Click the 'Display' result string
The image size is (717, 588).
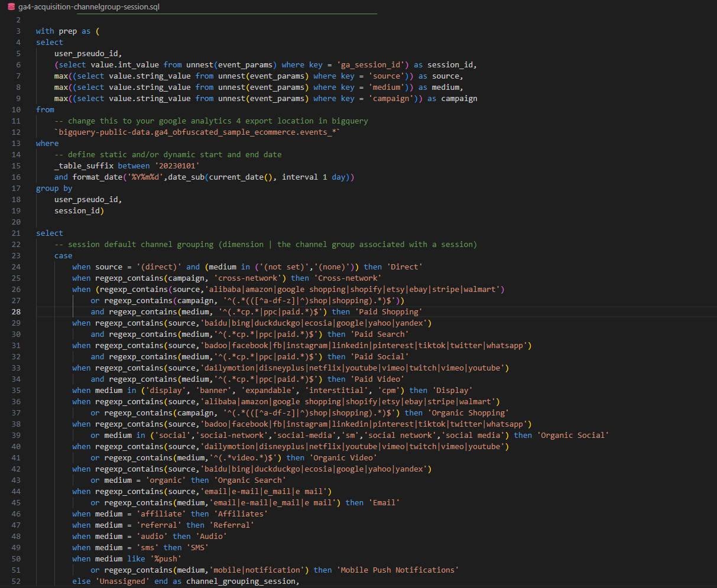click(452, 390)
